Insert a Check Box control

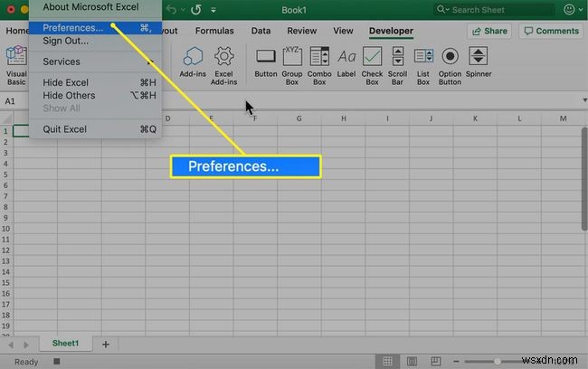click(x=372, y=66)
